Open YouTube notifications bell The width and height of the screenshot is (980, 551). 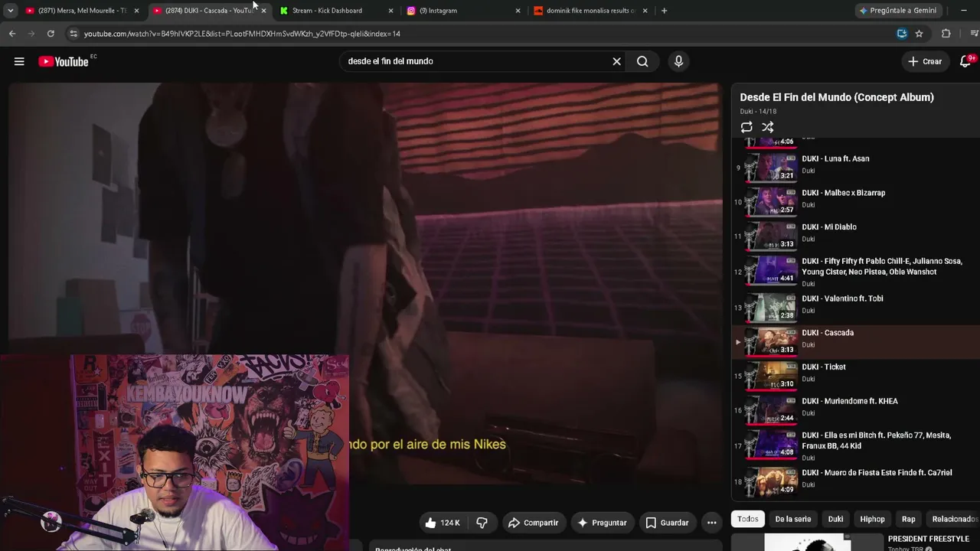coord(965,61)
